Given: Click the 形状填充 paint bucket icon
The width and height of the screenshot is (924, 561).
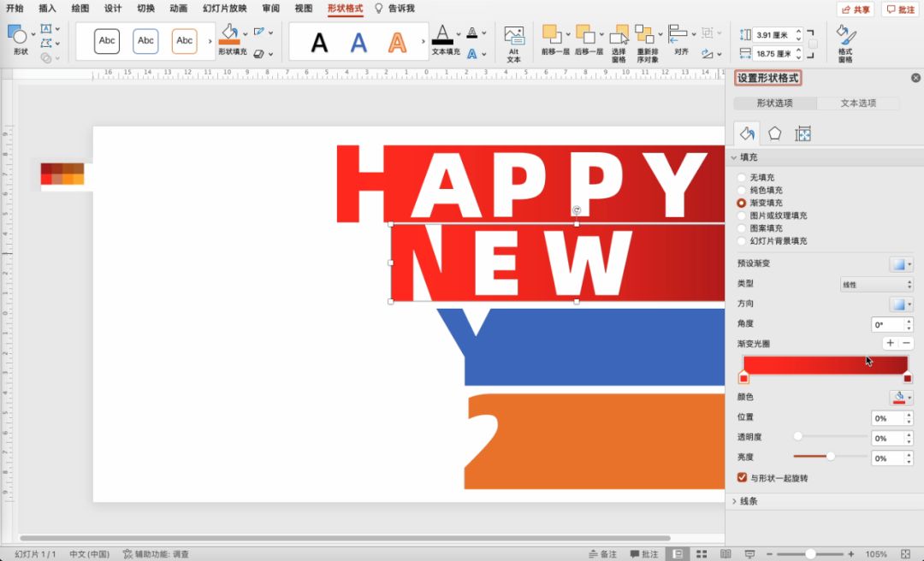Looking at the screenshot, I should pos(228,34).
